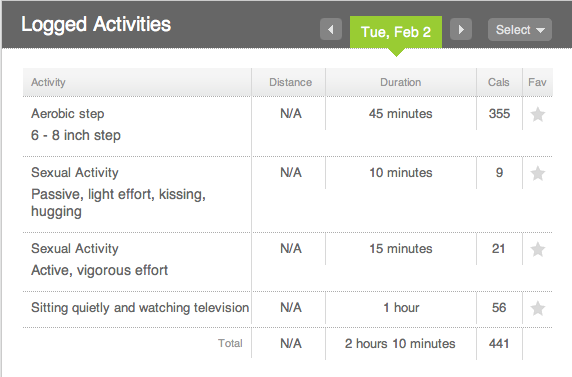572x377 pixels.
Task: Open the Select dropdown
Action: [520, 30]
